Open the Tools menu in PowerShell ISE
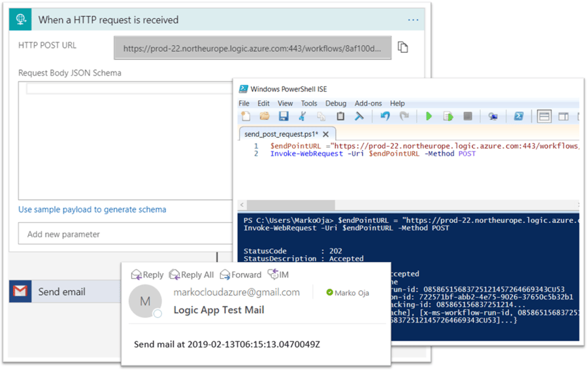 pyautogui.click(x=309, y=103)
